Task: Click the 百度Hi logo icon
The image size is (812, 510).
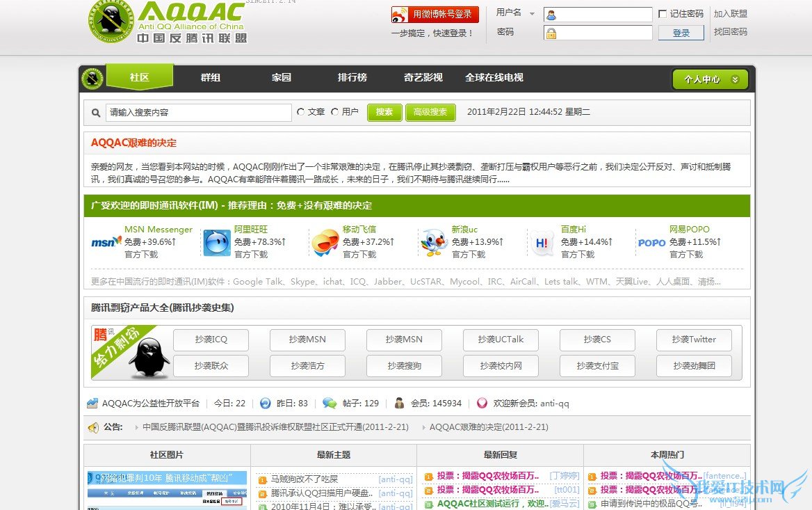Action: point(543,243)
